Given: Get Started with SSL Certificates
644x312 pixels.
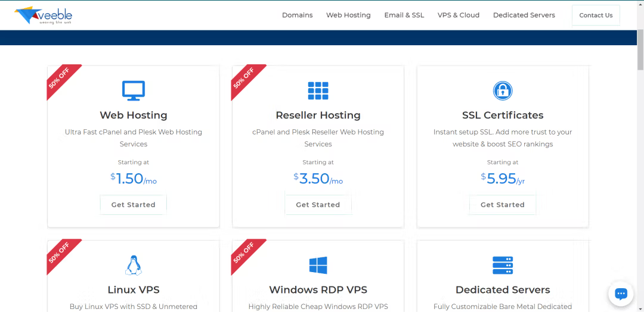Looking at the screenshot, I should coord(503,205).
